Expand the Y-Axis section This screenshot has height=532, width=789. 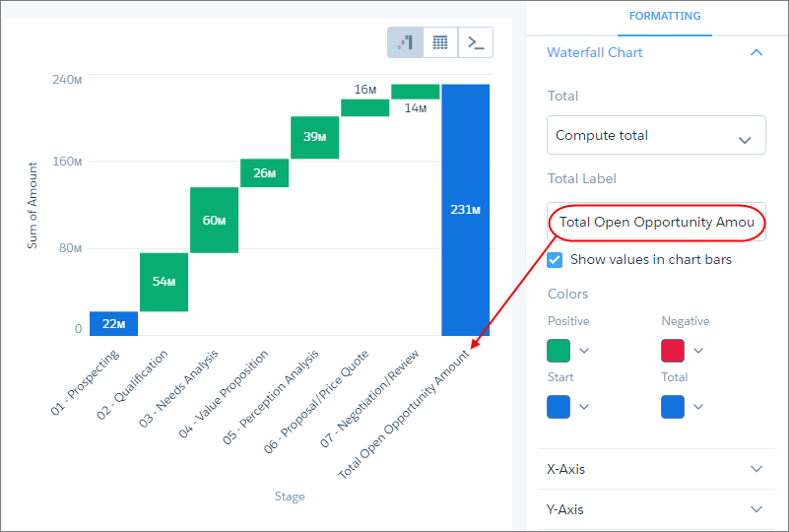(656, 509)
